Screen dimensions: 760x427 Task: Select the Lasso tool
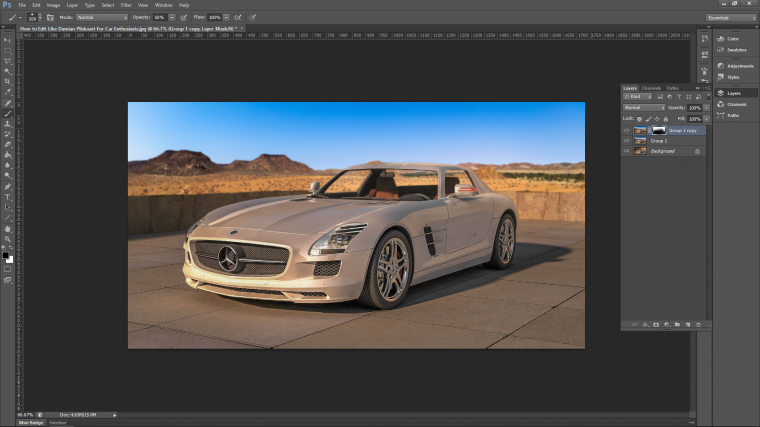coord(7,61)
